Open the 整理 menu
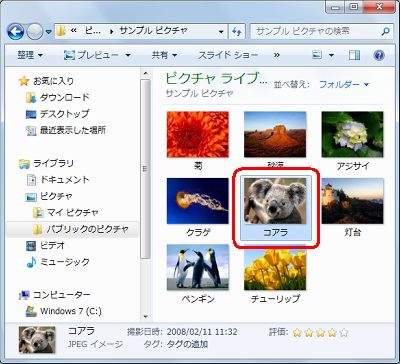 (30, 55)
